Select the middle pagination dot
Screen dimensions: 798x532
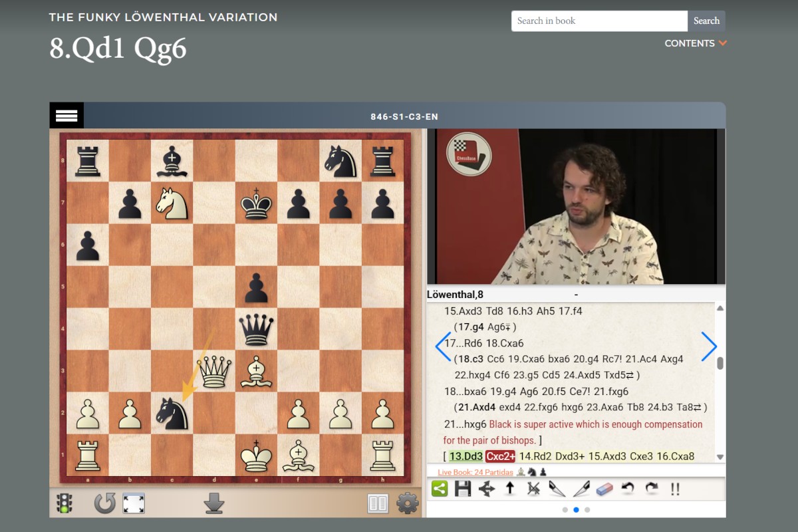click(576, 509)
